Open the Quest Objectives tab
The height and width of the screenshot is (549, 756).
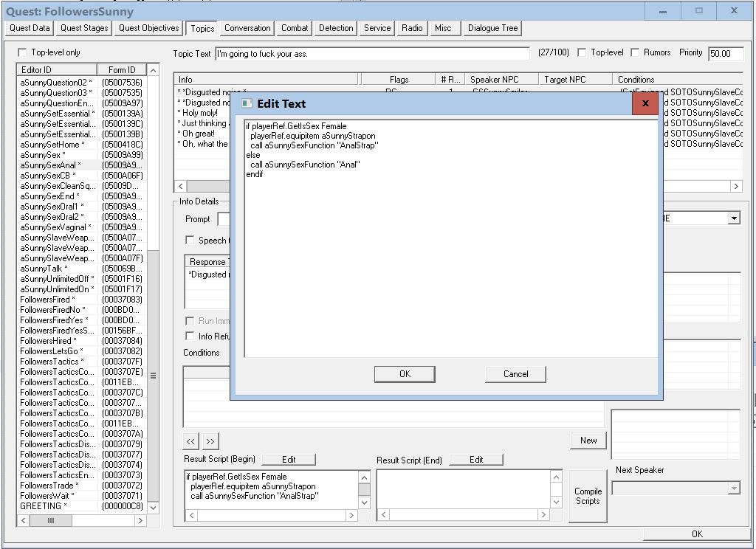[x=149, y=28]
